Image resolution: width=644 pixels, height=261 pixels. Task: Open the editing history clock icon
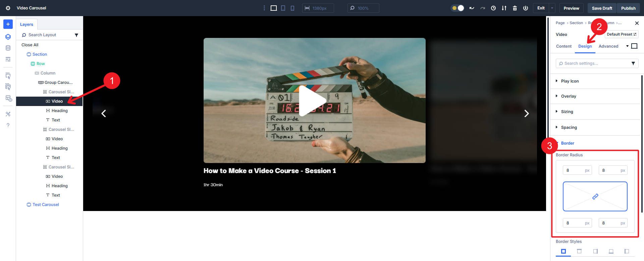(493, 8)
